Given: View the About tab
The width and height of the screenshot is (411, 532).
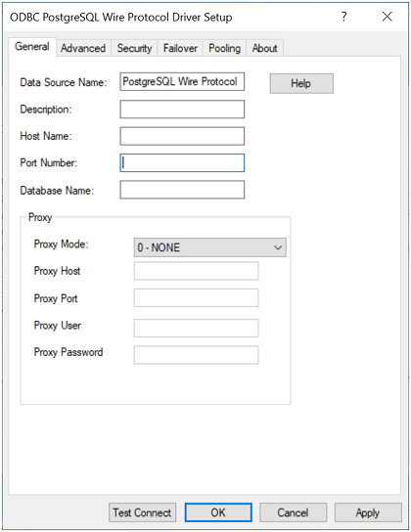Looking at the screenshot, I should tap(265, 48).
